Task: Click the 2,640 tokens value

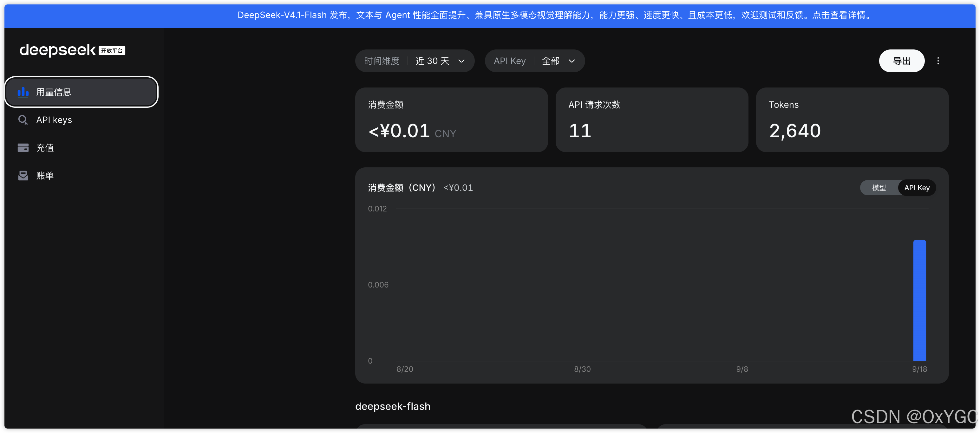Action: [795, 131]
